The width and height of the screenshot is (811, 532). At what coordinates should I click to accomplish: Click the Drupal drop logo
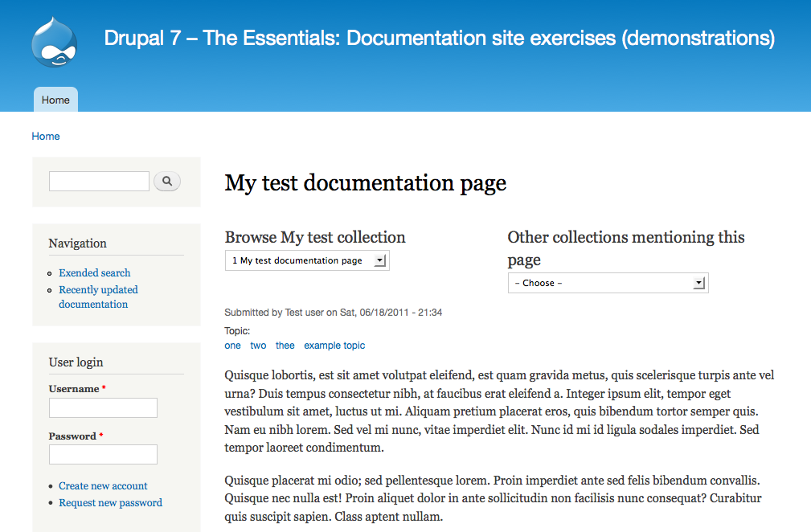pos(55,42)
